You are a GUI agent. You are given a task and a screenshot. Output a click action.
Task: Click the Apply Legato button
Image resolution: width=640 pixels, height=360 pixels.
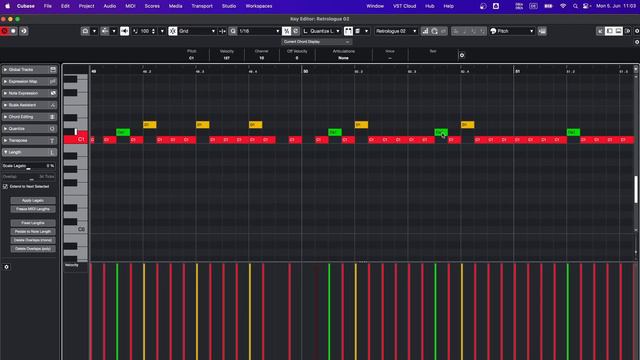click(x=33, y=200)
